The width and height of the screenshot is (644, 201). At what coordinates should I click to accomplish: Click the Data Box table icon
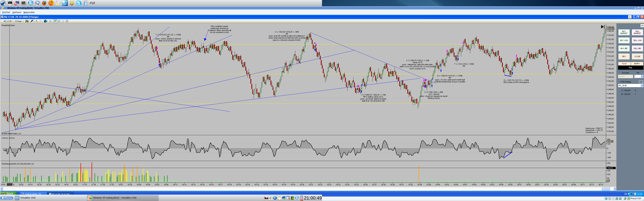pos(67,21)
